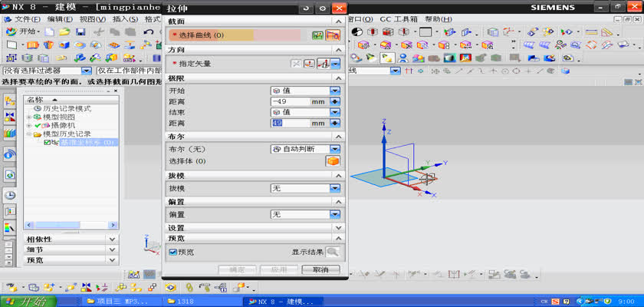Open the GC 工具箱 menu
Image resolution: width=644 pixels, height=307 pixels.
tap(399, 19)
